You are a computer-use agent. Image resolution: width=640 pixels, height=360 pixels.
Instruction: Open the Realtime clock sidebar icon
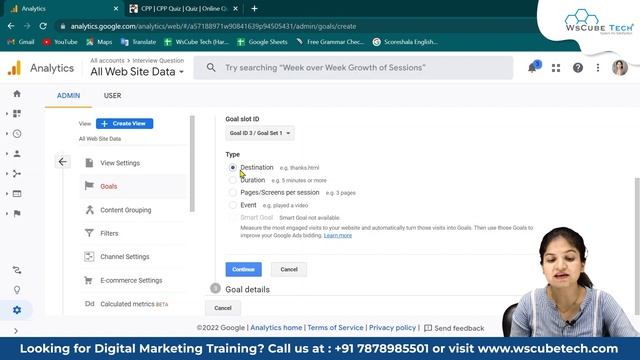click(x=17, y=133)
